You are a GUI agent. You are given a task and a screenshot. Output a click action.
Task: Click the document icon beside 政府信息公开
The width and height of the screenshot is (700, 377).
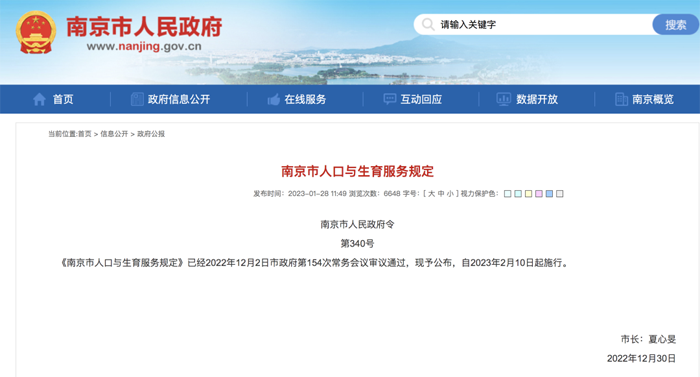tap(137, 99)
